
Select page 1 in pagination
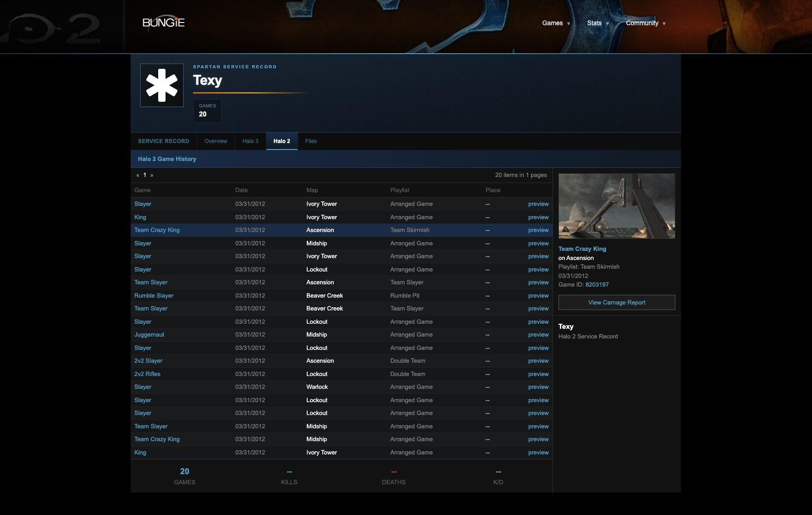[x=145, y=175]
